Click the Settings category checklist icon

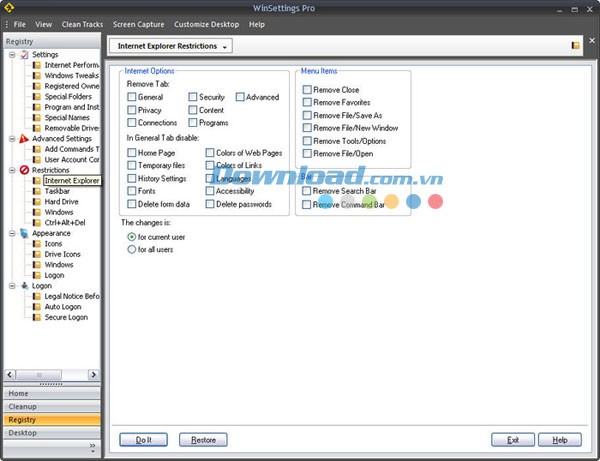(x=24, y=55)
